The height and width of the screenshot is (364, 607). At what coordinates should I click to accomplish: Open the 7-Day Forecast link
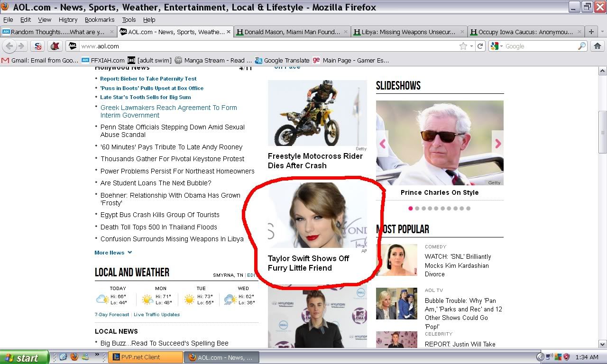[112, 315]
